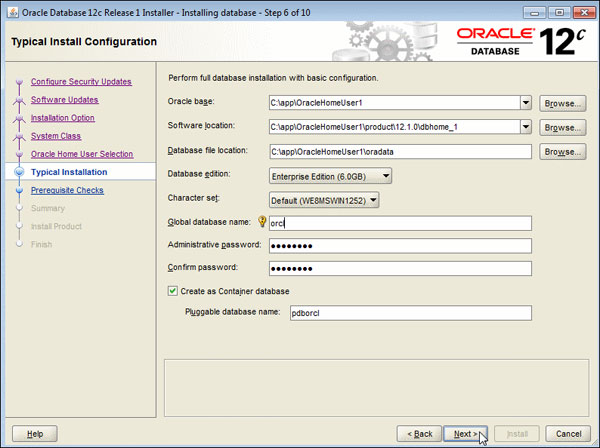Toggle Create as Container database checkbox
The height and width of the screenshot is (448, 600).
coord(173,291)
